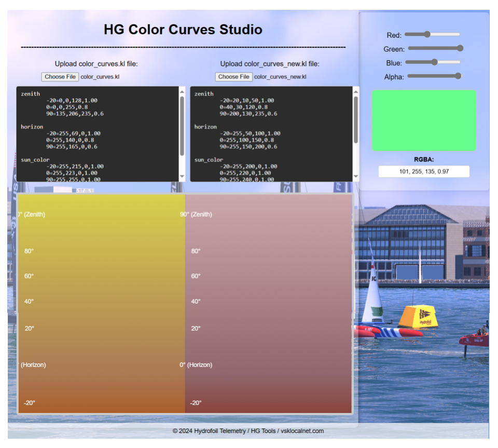
Task: Click '-20°' label in left gradient
Action: pyautogui.click(x=29, y=403)
